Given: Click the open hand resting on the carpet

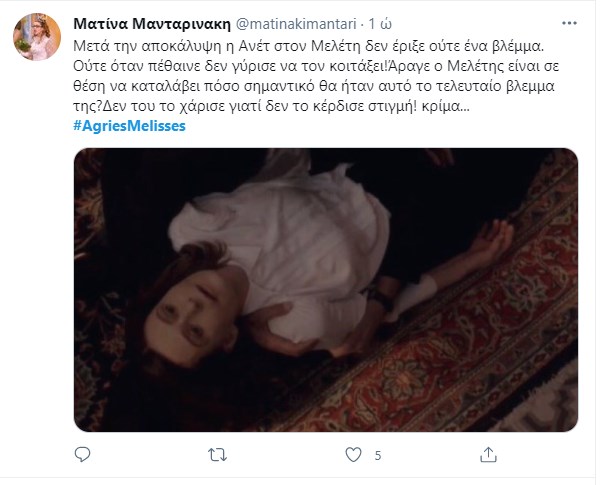Looking at the screenshot, I should click(x=492, y=241).
